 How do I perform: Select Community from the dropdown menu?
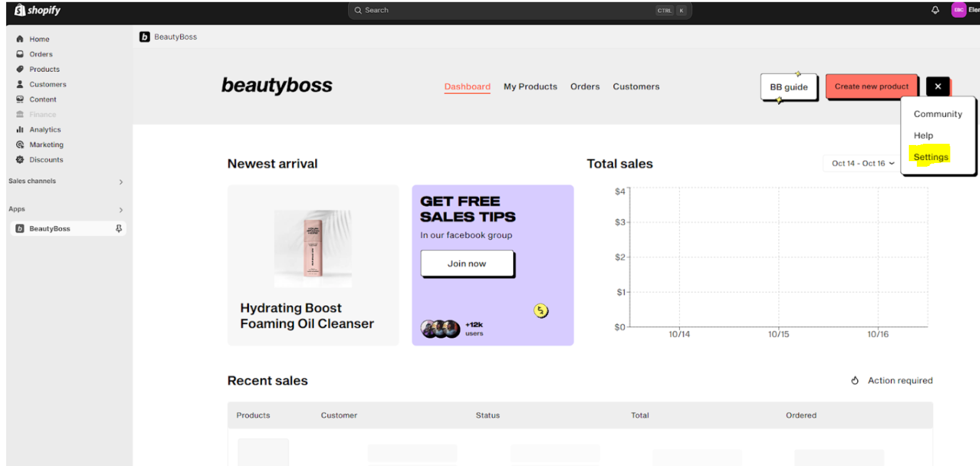coord(938,114)
